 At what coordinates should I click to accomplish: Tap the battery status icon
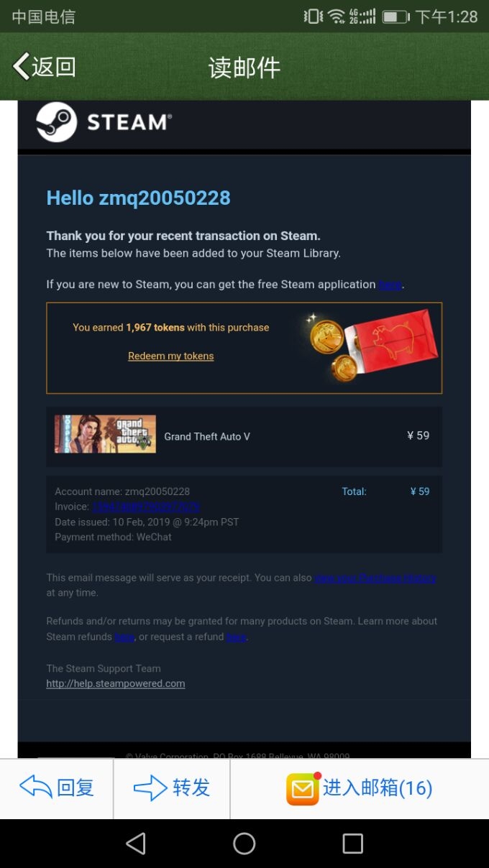click(395, 17)
